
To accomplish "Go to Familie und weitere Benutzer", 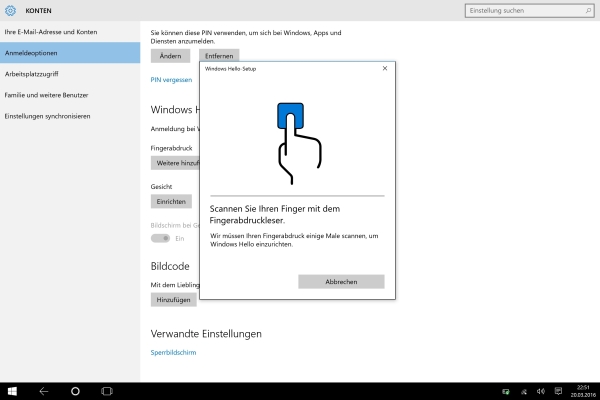I will click(70, 95).
